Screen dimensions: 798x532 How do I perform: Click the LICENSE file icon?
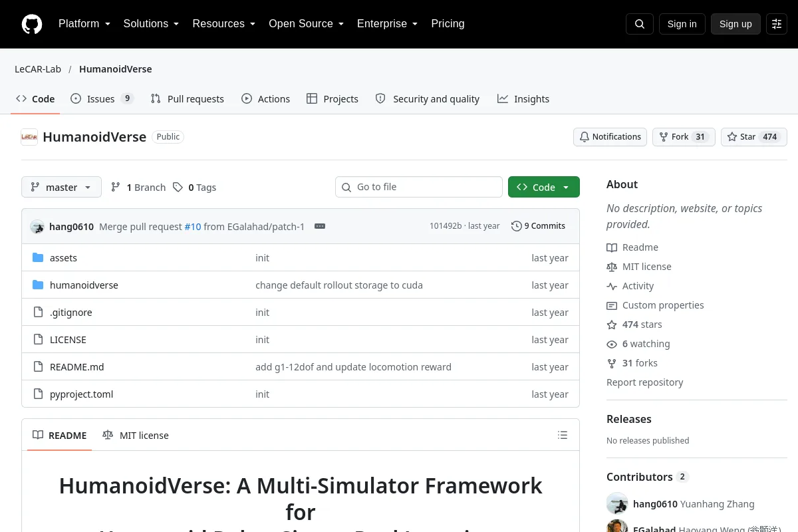tap(38, 340)
